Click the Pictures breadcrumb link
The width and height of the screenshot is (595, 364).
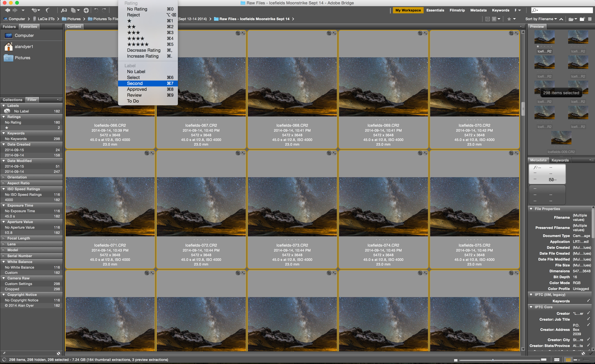pos(74,19)
